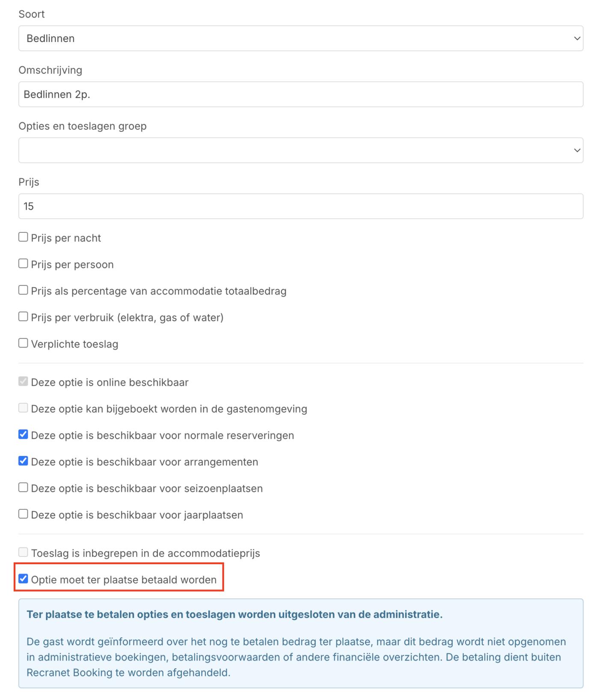Click the Soort dropdown chevron arrow
This screenshot has width=616, height=699.
(577, 39)
